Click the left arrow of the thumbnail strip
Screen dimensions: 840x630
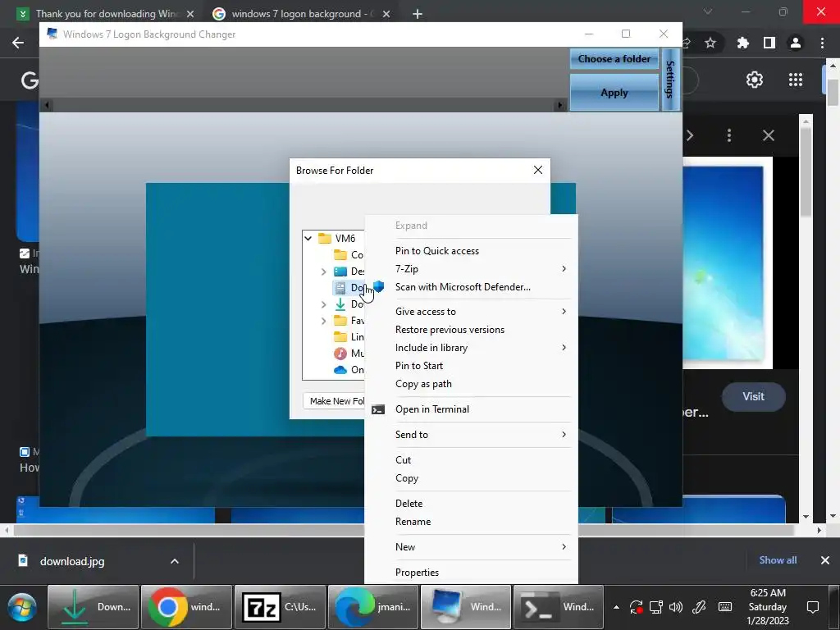coord(47,105)
